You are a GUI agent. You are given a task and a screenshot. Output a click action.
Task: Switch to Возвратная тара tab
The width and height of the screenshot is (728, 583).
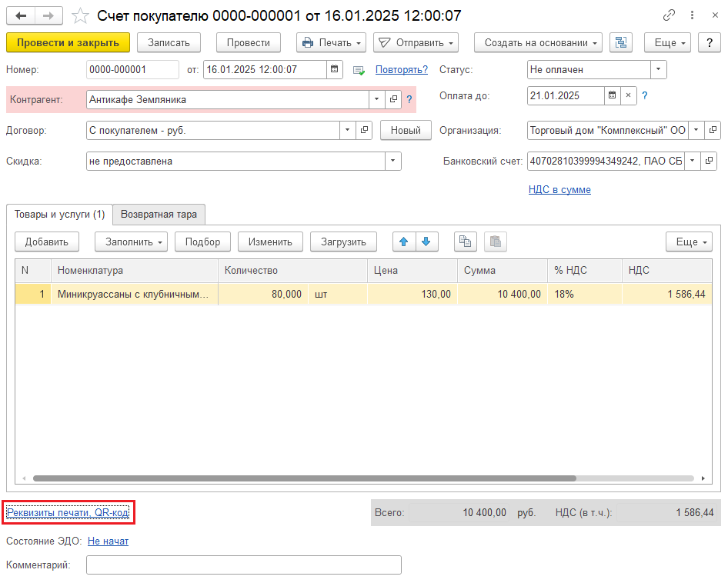click(x=159, y=215)
